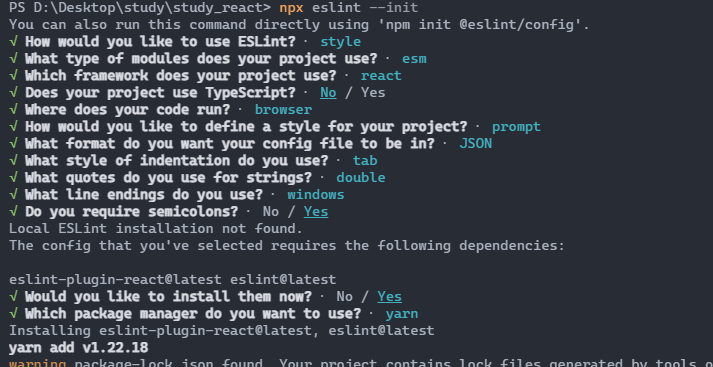Screen dimensions: 713x367
Task: Click the checkmark before 'Where does your code run?'
Action: (13, 110)
